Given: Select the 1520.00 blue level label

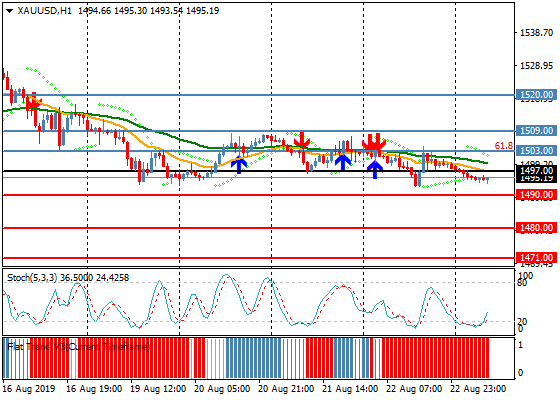Looking at the screenshot, I should 536,95.
